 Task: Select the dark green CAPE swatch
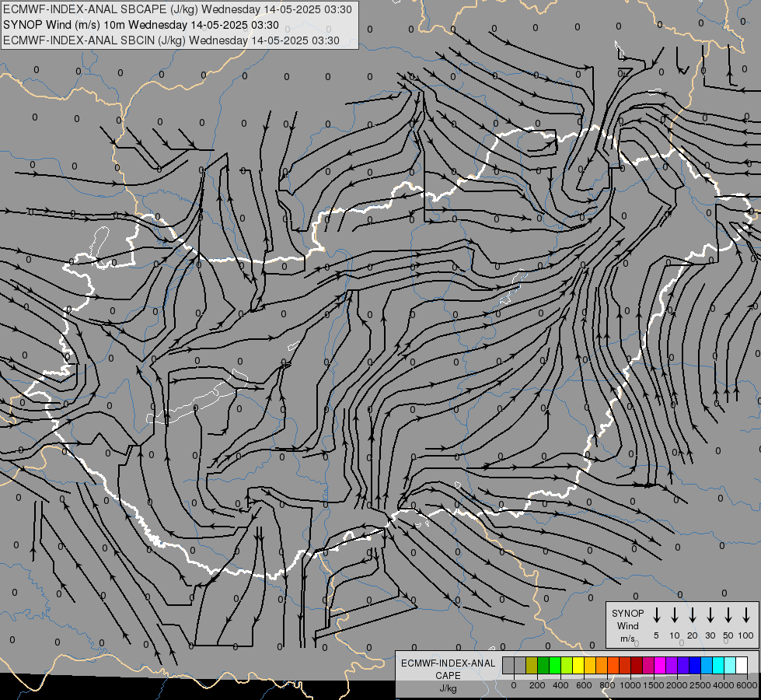(543, 665)
